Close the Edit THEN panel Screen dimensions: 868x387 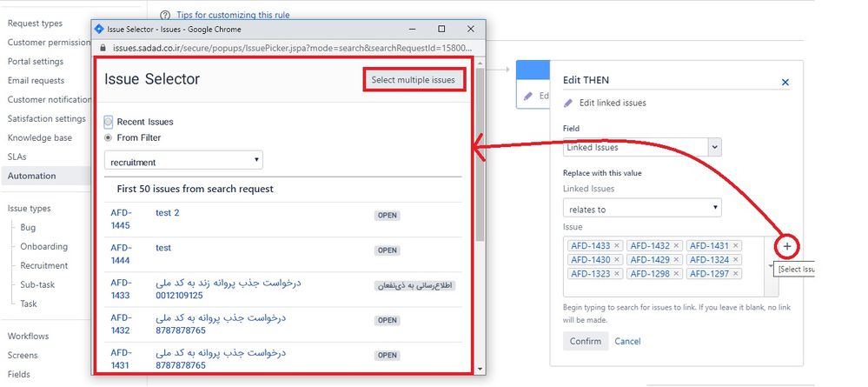[x=785, y=82]
